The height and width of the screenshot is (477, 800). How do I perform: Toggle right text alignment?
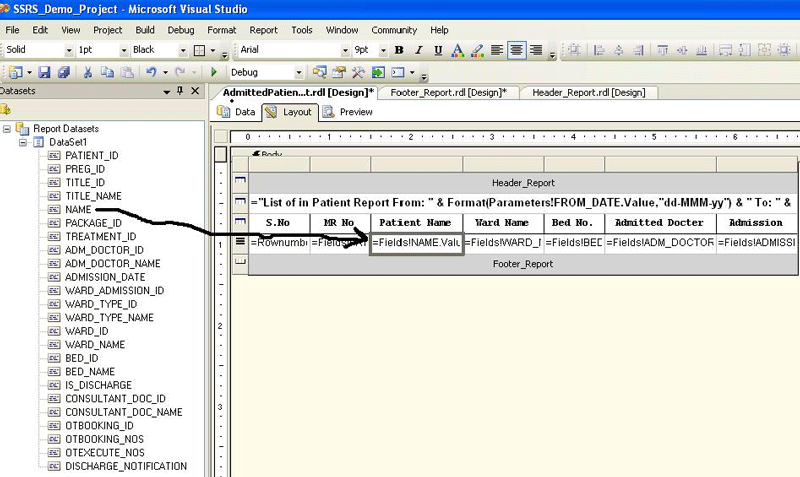536,50
